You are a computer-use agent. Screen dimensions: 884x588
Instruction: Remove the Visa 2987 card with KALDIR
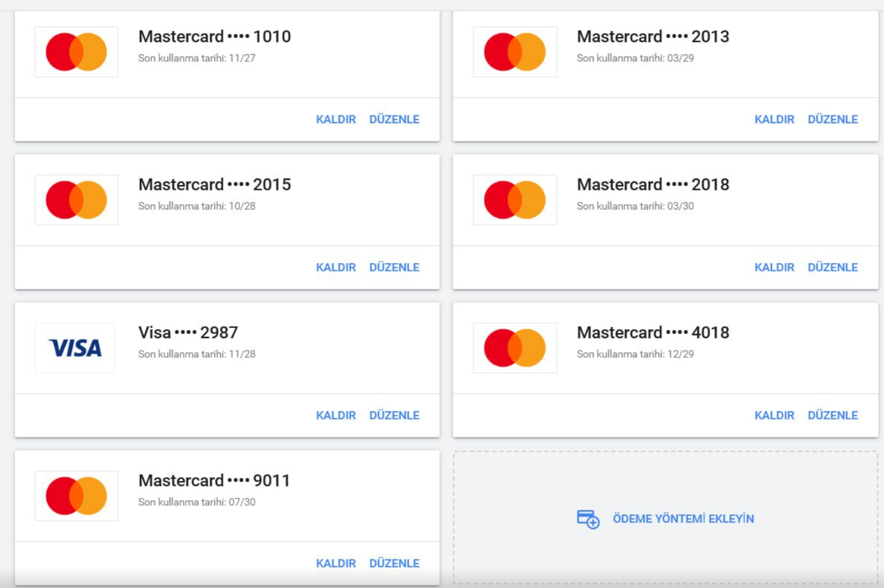tap(336, 415)
